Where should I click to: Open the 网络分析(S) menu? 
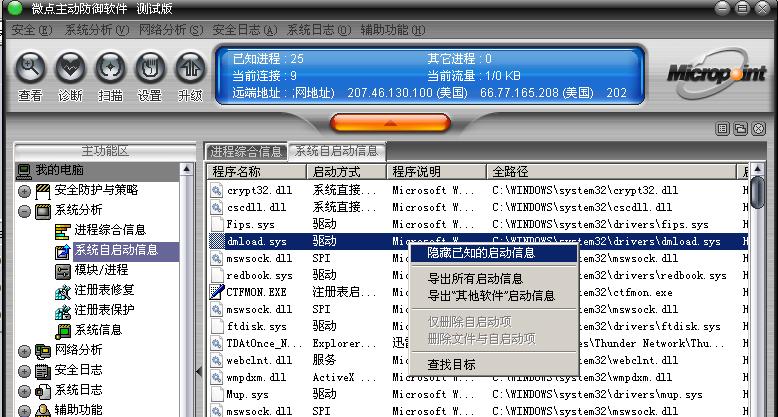click(x=171, y=30)
